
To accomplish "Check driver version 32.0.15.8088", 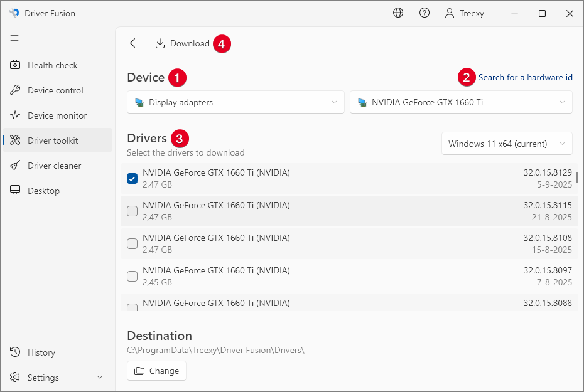I will point(132,307).
